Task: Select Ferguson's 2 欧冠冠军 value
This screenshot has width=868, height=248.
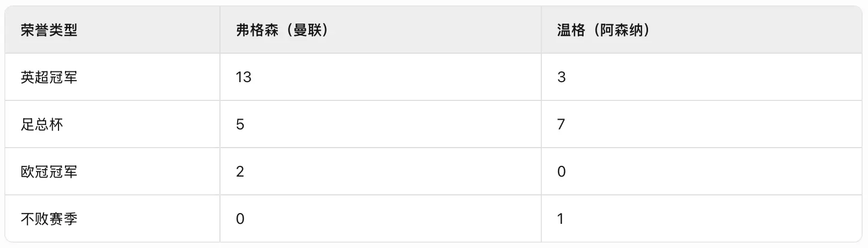Action: [240, 172]
